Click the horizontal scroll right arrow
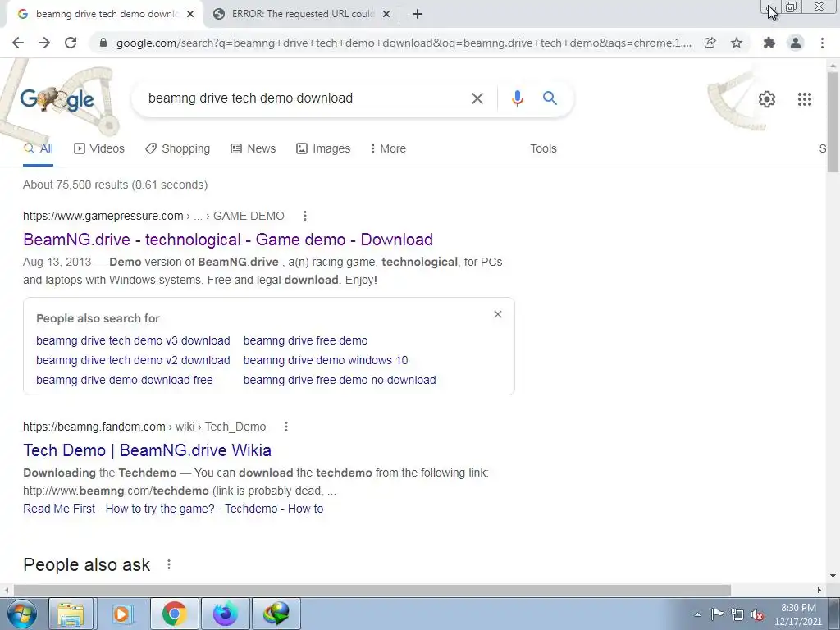The image size is (840, 630). (819, 590)
